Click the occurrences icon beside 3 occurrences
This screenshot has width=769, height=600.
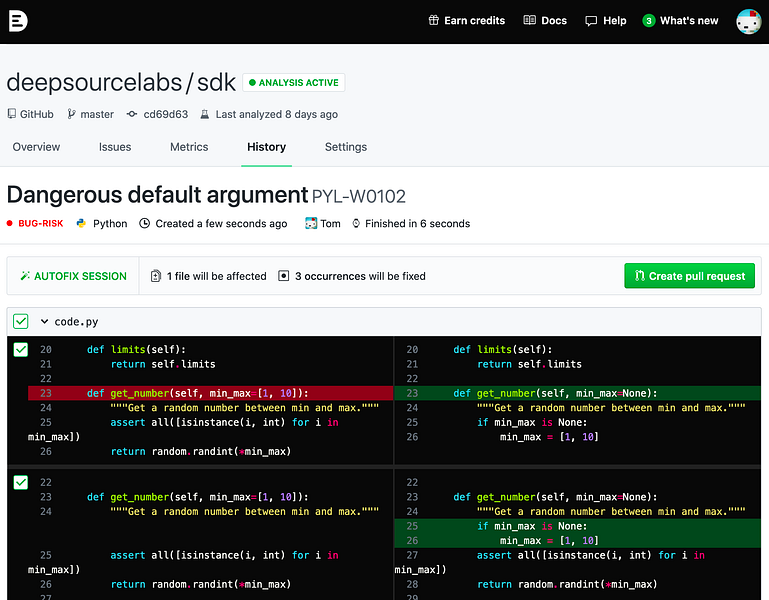pyautogui.click(x=283, y=276)
